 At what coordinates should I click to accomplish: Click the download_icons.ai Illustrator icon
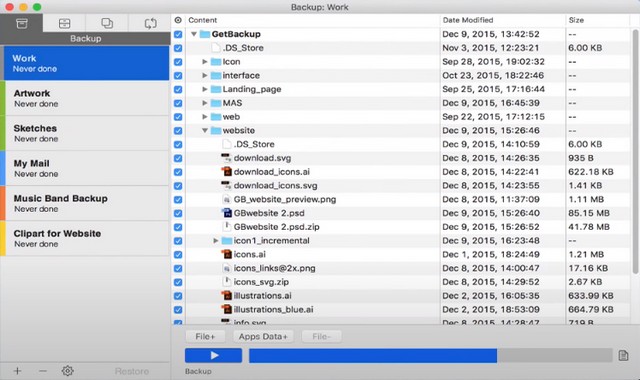click(227, 172)
